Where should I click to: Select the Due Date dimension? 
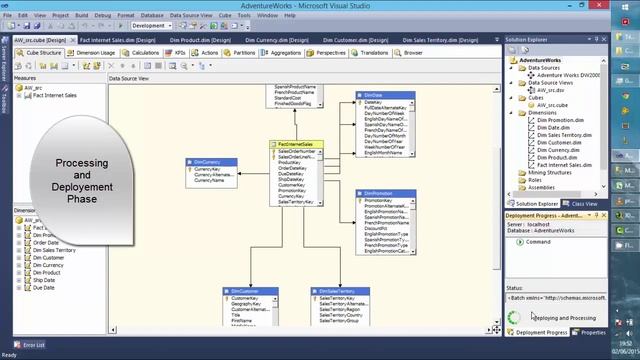click(44, 288)
